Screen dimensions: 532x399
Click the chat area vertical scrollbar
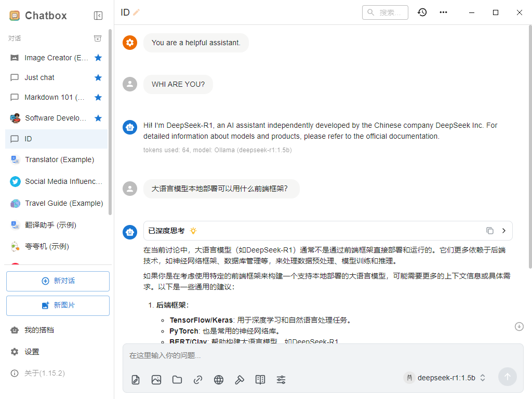click(x=530, y=147)
